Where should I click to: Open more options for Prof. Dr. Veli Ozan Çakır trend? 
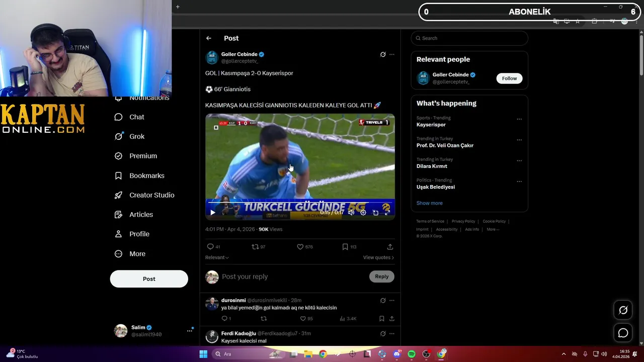(x=519, y=140)
